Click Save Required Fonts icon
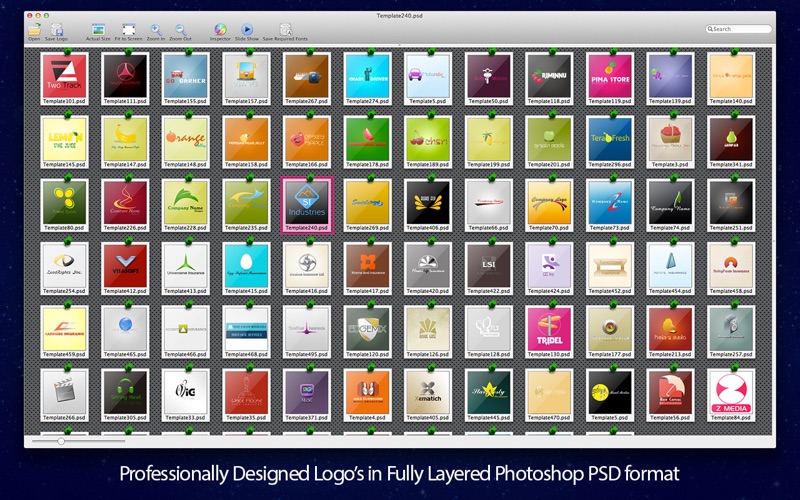Image resolution: width=800 pixels, height=500 pixels. point(285,30)
